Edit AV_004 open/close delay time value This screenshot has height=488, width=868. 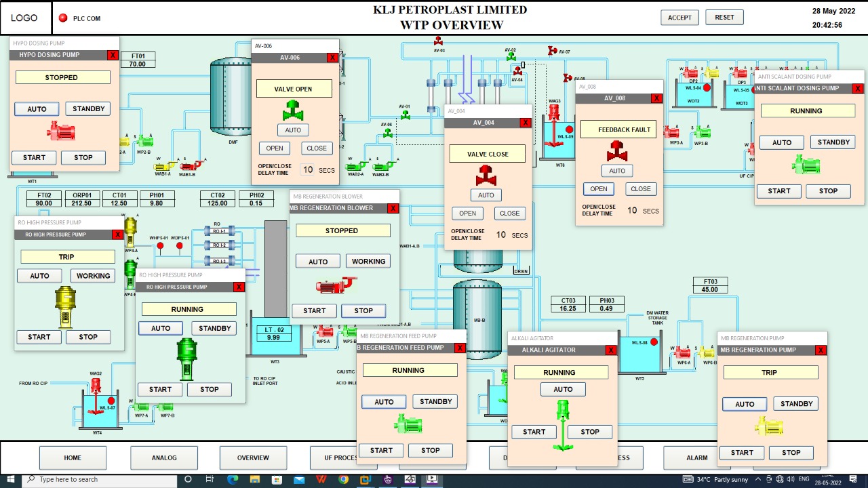click(501, 235)
